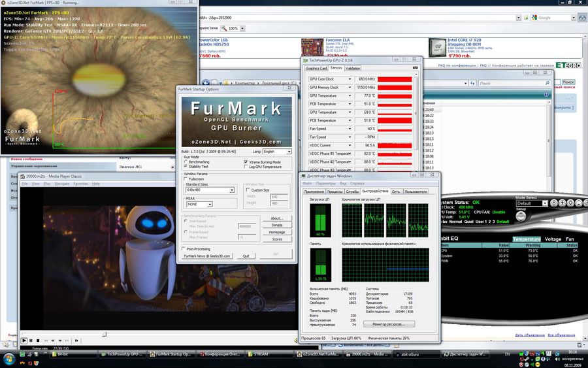The height and width of the screenshot is (368, 588).
Task: Click Media Player Classic seek bar thumb
Action: tap(105, 334)
